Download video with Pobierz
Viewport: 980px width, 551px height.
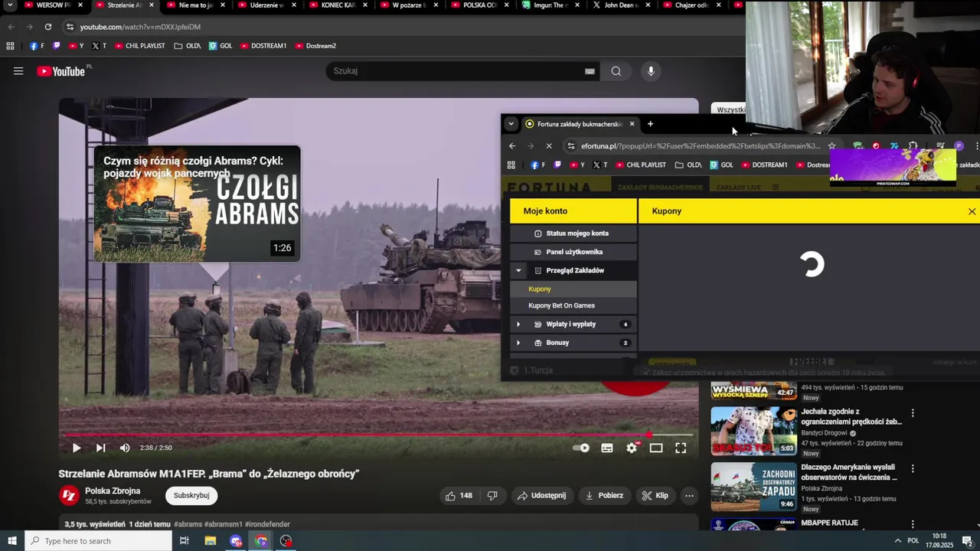604,495
